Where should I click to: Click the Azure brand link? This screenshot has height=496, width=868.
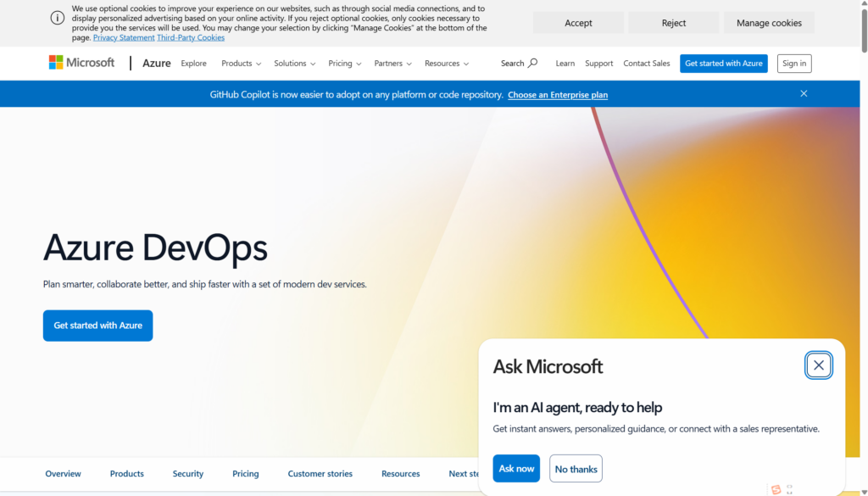tap(157, 63)
